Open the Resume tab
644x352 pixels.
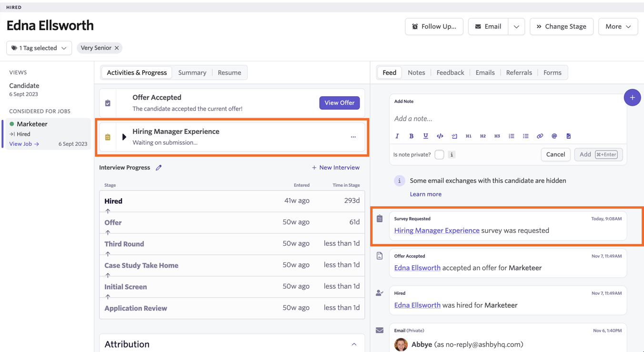pos(230,73)
